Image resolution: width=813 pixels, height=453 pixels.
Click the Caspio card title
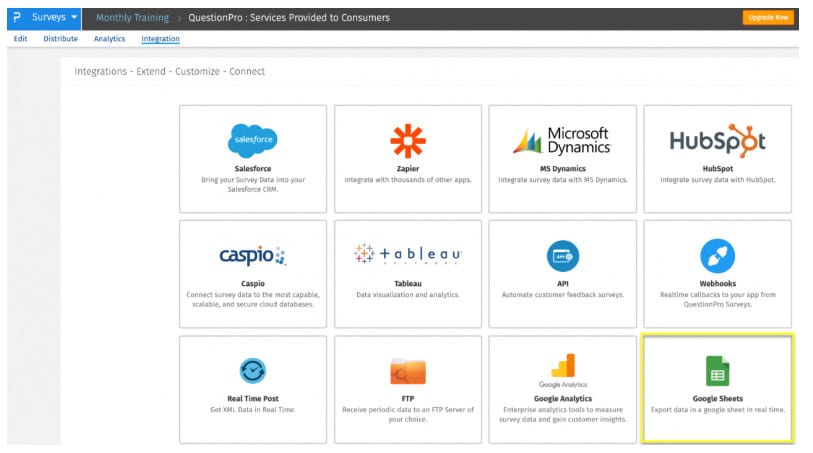tap(253, 284)
